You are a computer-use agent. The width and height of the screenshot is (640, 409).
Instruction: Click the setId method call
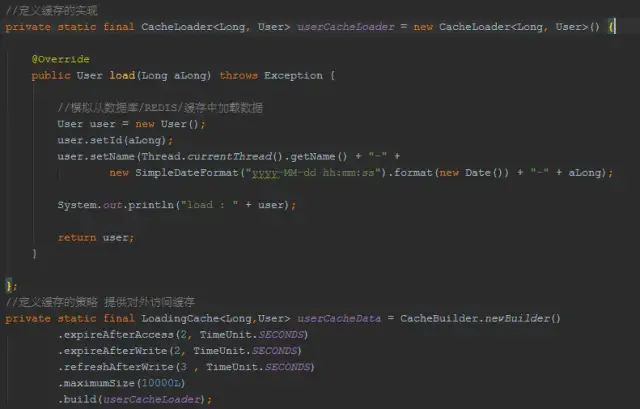(106, 140)
